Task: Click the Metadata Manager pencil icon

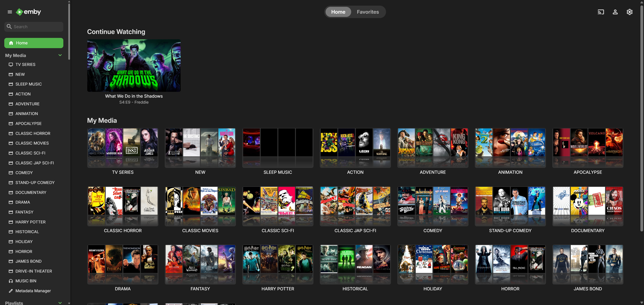Action: 11,291
